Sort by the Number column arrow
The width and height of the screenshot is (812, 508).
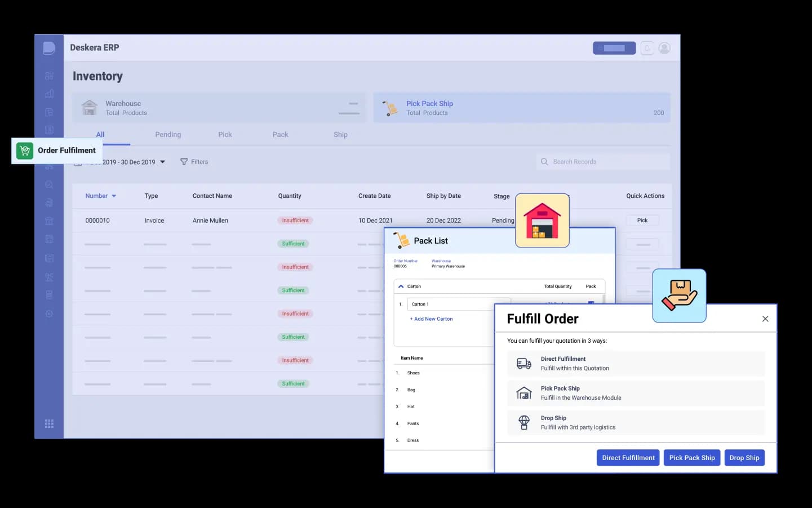tap(114, 196)
